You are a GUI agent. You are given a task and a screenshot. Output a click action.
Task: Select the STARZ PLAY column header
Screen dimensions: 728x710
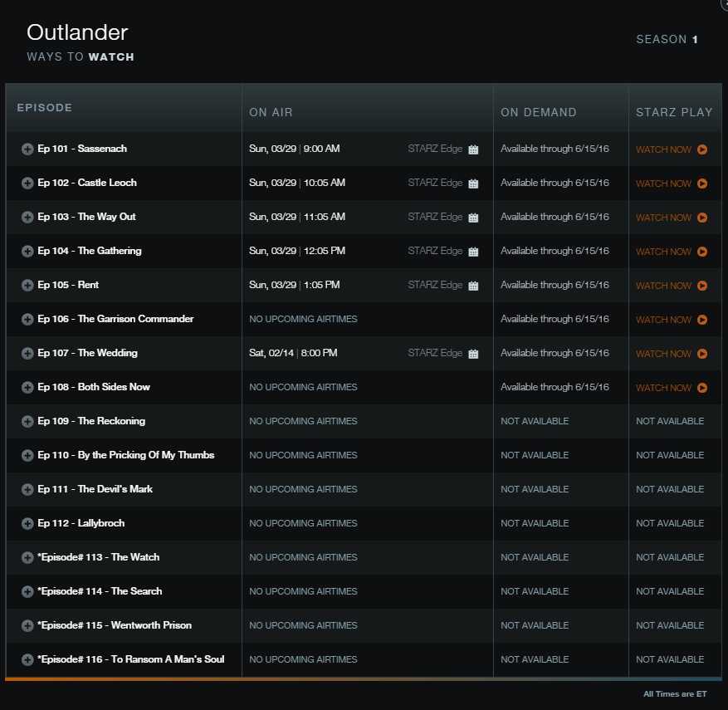tap(674, 112)
